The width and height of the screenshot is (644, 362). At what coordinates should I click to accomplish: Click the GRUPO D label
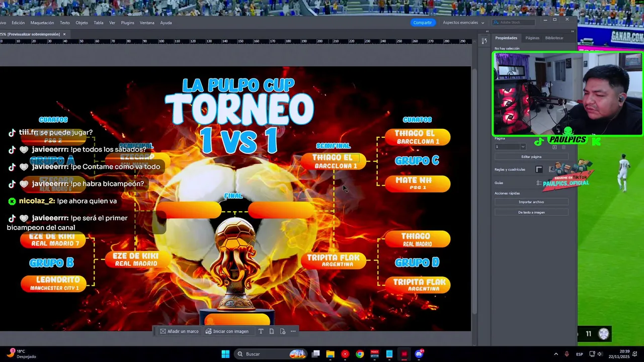pos(417,262)
